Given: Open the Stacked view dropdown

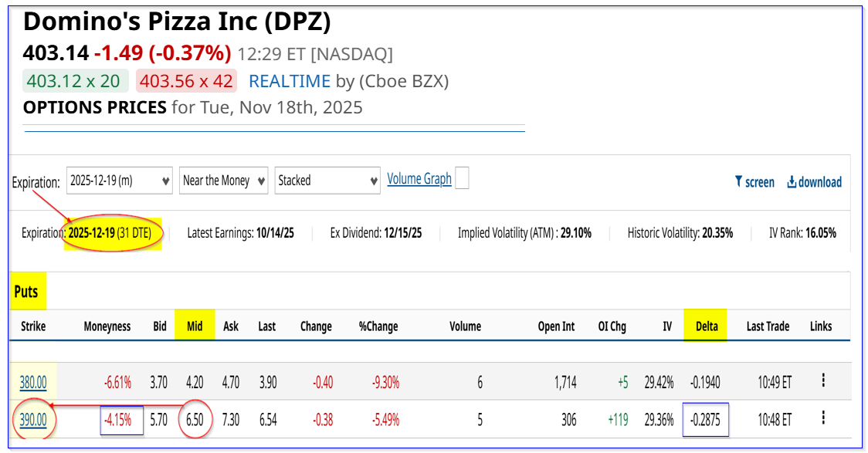Looking at the screenshot, I should tap(327, 181).
